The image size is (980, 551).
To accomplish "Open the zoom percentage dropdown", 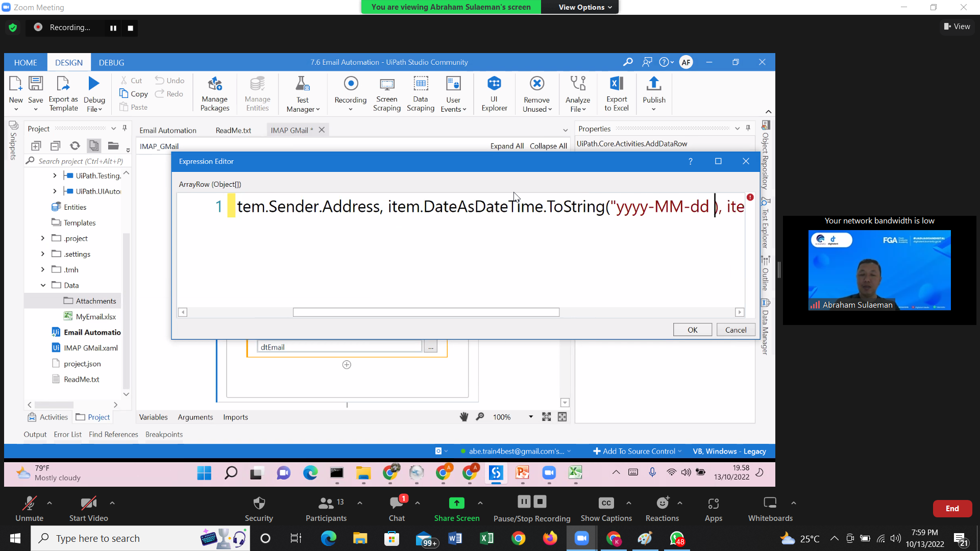I will point(531,417).
